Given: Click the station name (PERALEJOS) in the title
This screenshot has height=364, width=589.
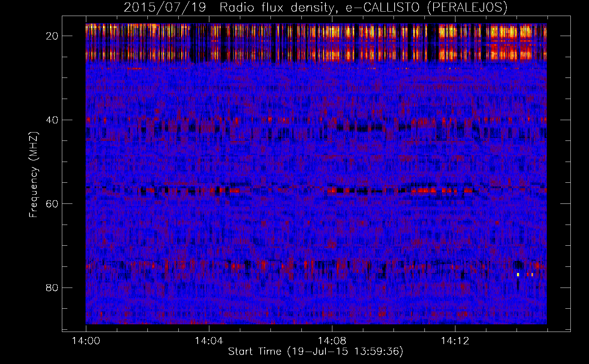Looking at the screenshot, I should tap(467, 8).
